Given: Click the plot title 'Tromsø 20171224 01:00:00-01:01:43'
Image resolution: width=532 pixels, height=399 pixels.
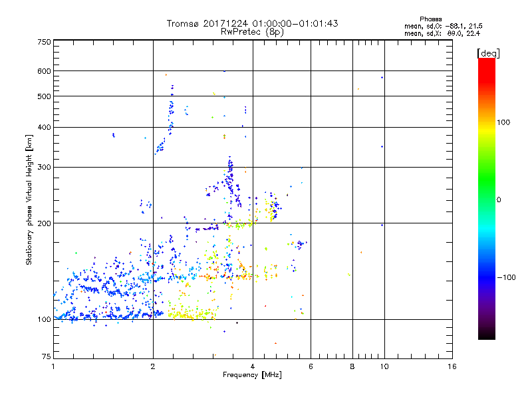Looking at the screenshot, I should click(252, 23).
